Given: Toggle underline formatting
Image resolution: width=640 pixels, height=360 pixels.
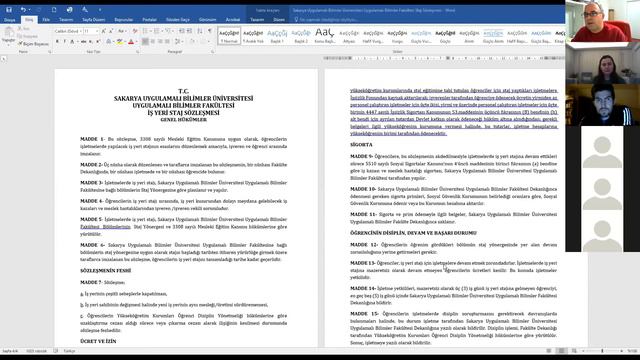Looking at the screenshot, I should tap(72, 42).
